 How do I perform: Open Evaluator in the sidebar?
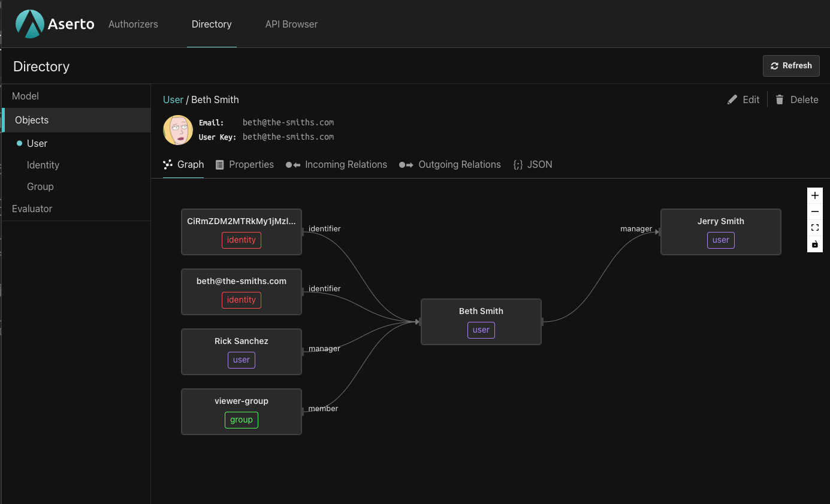[x=32, y=209]
